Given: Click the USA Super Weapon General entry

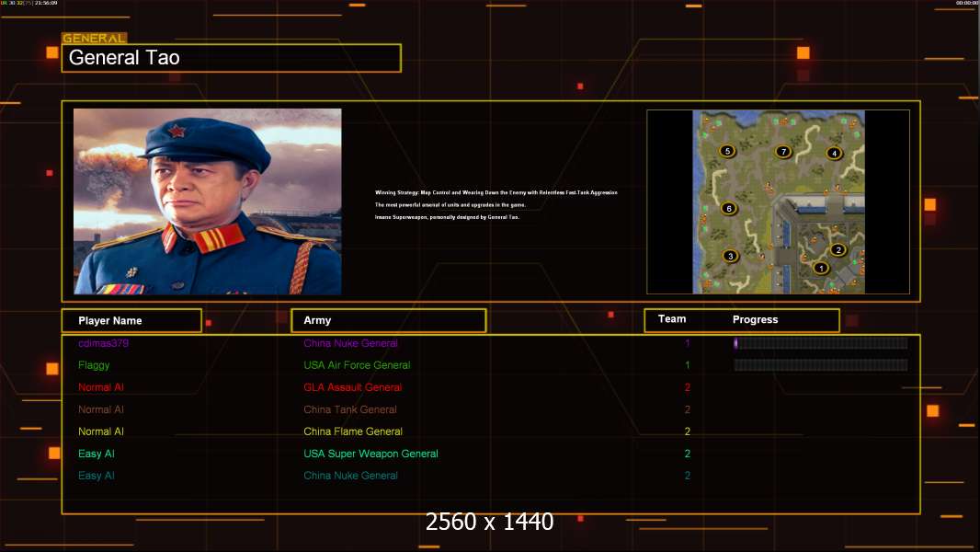Looking at the screenshot, I should (370, 454).
